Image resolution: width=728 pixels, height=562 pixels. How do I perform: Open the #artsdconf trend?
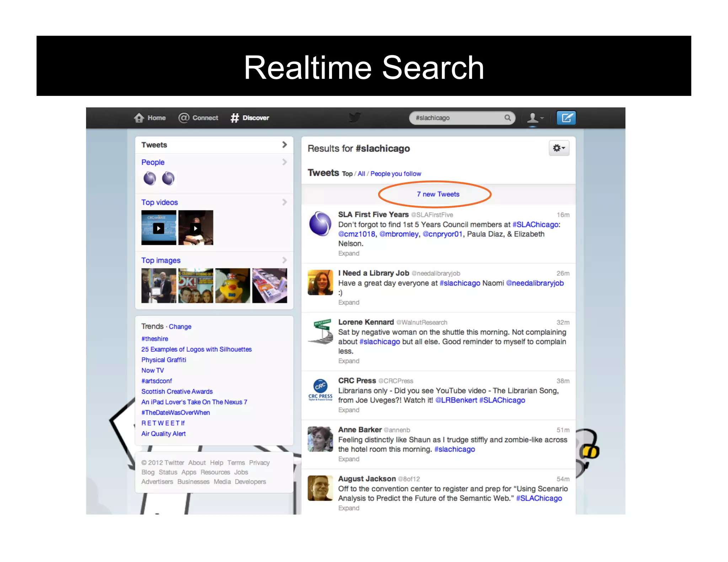tap(156, 381)
